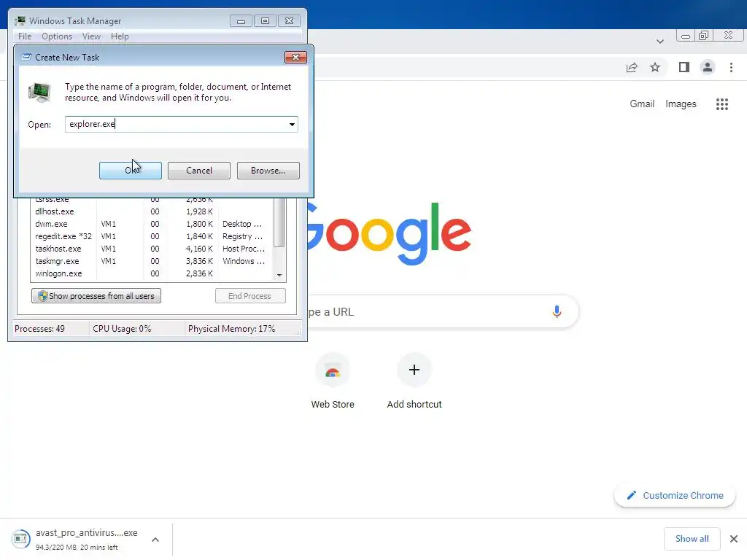Open avast download options chevron
747x560 pixels.
click(155, 540)
